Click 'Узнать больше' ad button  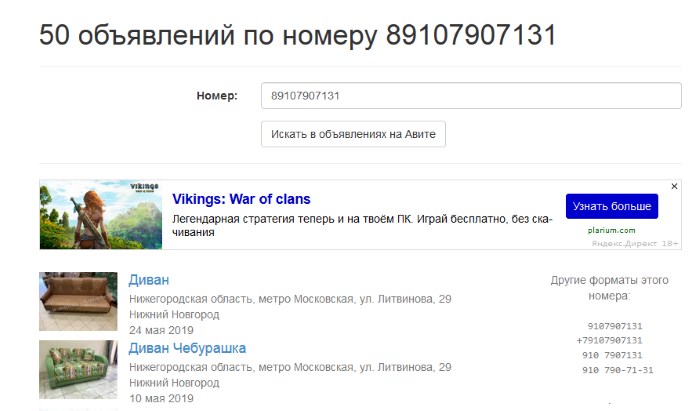[x=612, y=206]
